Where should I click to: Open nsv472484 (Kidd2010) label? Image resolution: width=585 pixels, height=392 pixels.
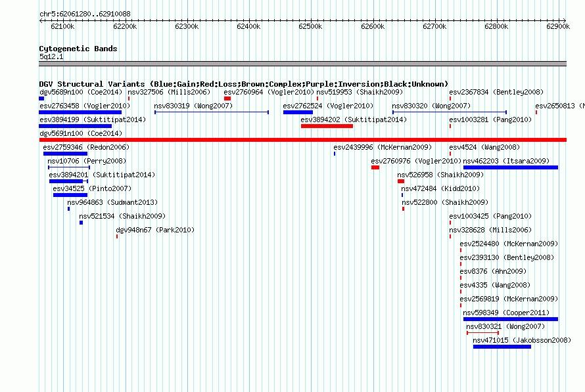pyautogui.click(x=440, y=188)
